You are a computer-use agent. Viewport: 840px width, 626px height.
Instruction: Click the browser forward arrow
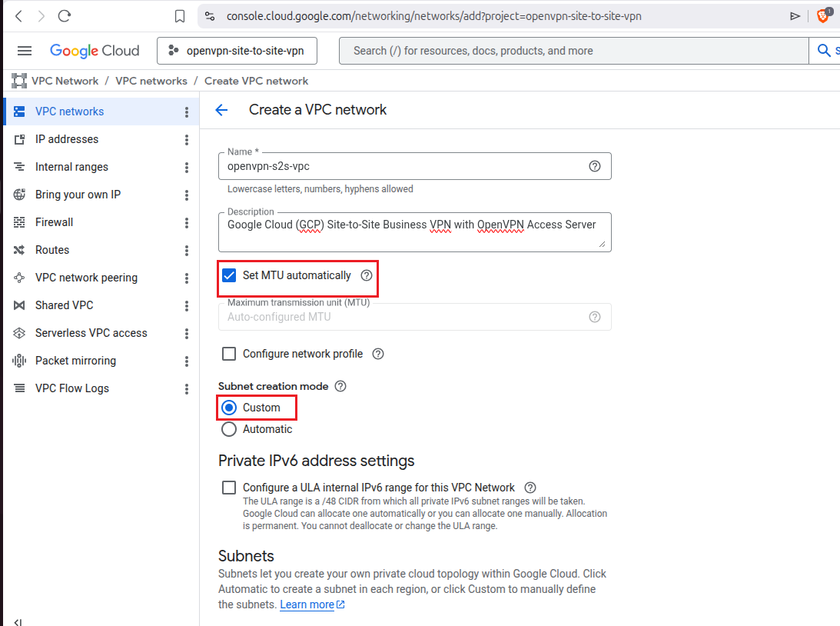pyautogui.click(x=42, y=16)
